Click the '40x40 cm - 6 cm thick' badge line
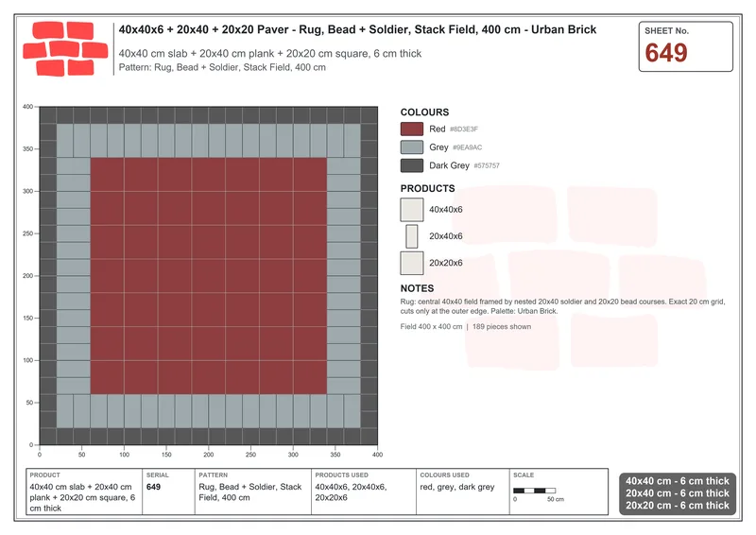Viewport: 756px width, 535px height. click(678, 481)
